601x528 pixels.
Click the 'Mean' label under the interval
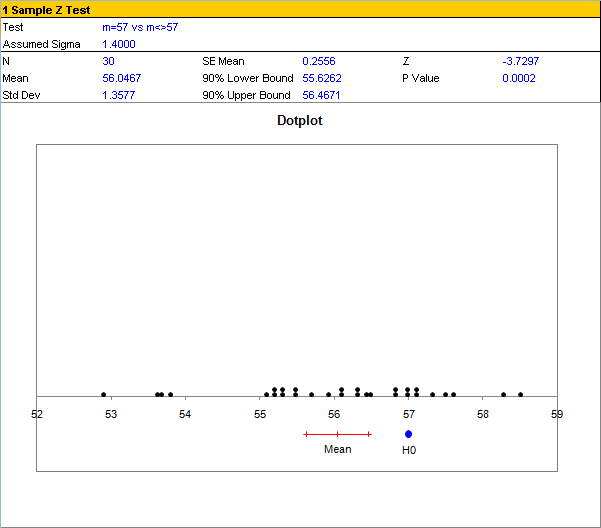point(337,449)
